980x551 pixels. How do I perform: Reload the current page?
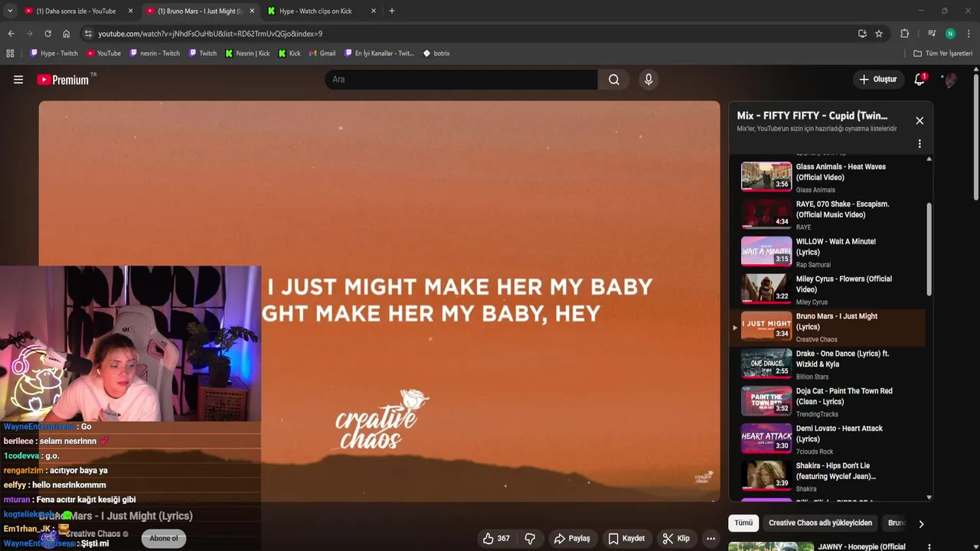point(47,34)
